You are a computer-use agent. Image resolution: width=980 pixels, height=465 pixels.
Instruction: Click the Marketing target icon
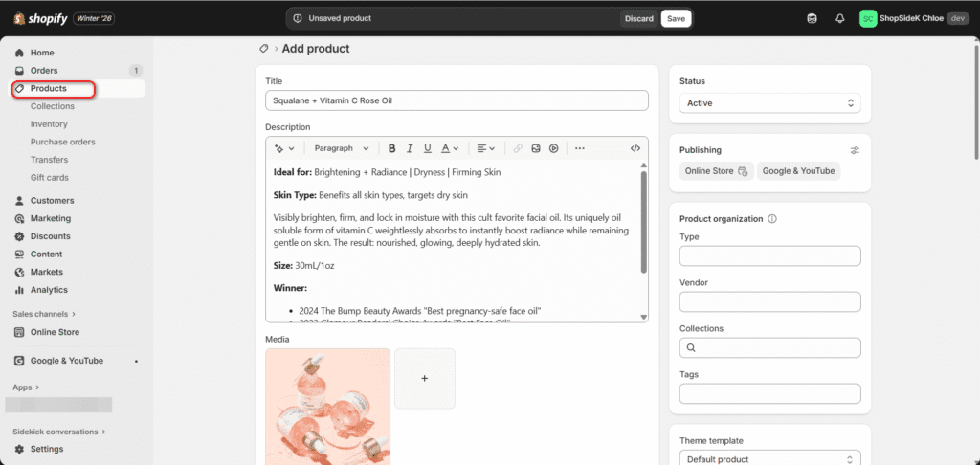(x=19, y=219)
